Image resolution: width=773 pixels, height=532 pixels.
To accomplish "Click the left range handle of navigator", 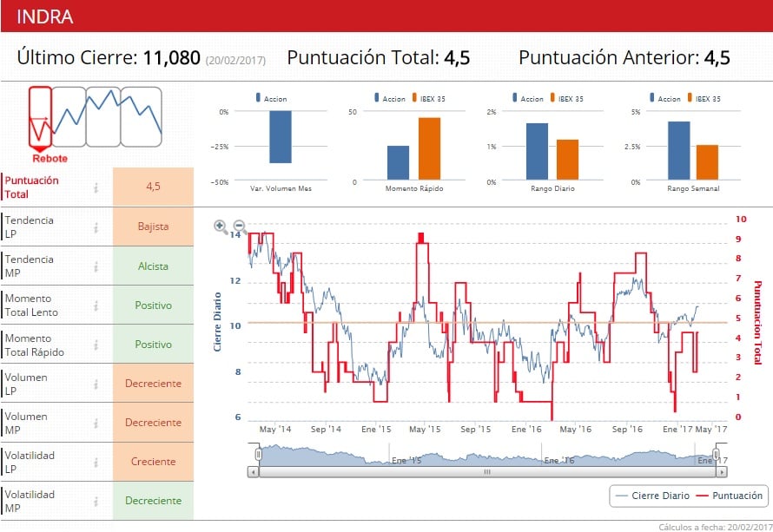I will point(258,454).
